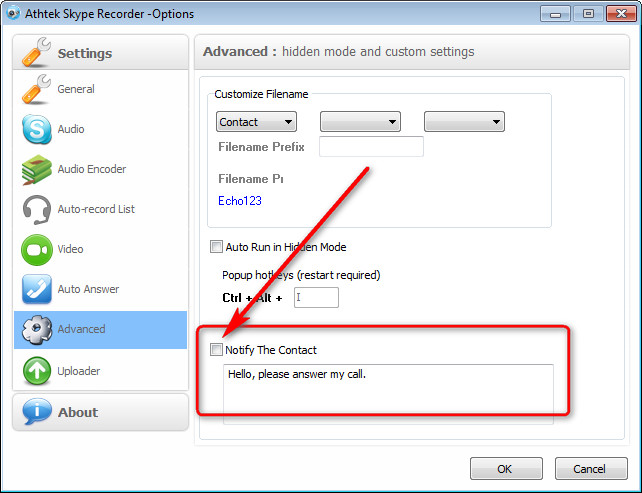Discard changes with the Cancel button
Screen dimensions: 642x493
pos(591,468)
